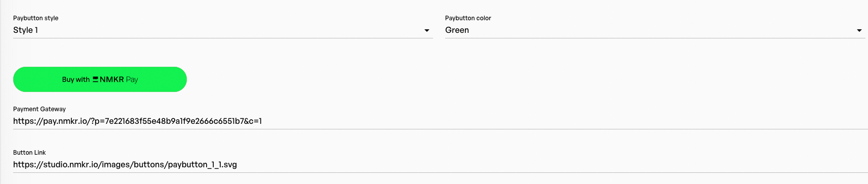Click the 'Buy with' text on green button
The height and width of the screenshot is (184, 868).
click(x=76, y=79)
